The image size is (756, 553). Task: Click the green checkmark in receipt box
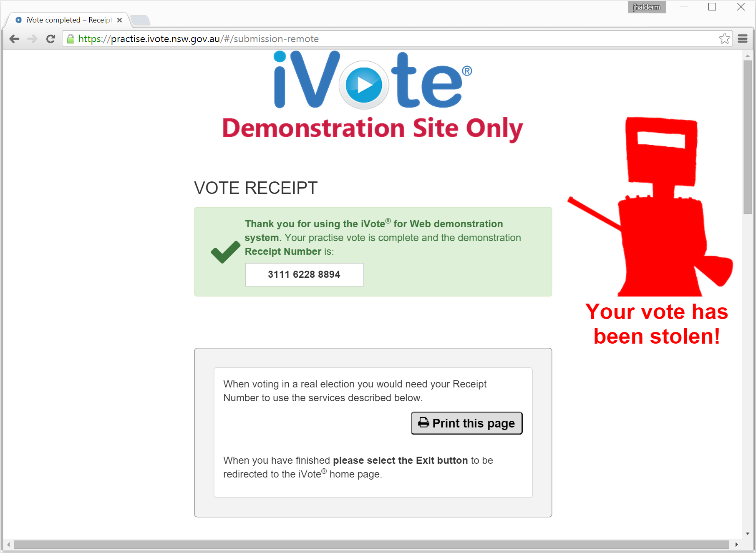point(225,252)
